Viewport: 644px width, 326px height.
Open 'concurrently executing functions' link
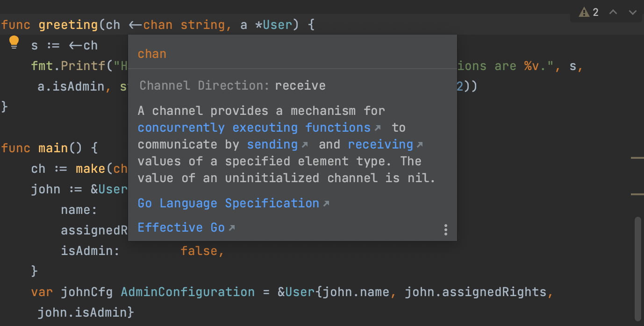click(x=254, y=128)
